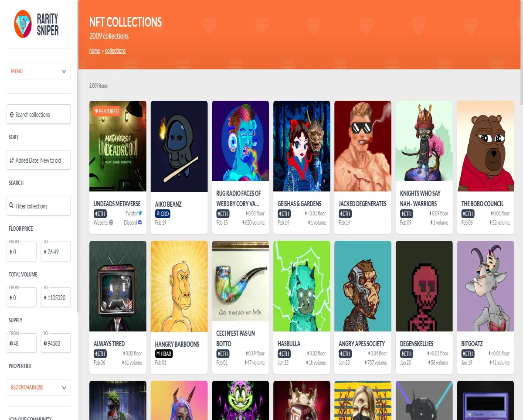The height and width of the screenshot is (420, 523).
Task: Select the HBAR badge on Hangry Barboons
Action: pyautogui.click(x=164, y=354)
